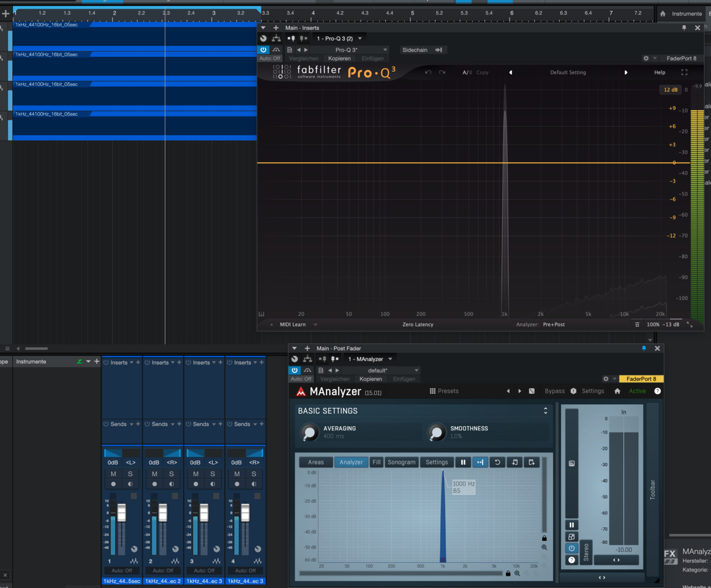Open the '1 - MAnalyzer' plugin selector dropdown
This screenshot has height=588, width=711.
click(x=370, y=359)
